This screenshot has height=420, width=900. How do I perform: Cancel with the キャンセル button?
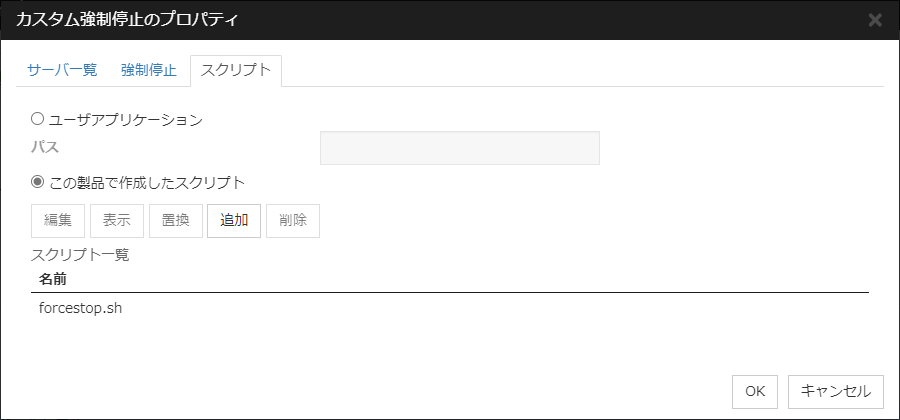click(x=836, y=392)
